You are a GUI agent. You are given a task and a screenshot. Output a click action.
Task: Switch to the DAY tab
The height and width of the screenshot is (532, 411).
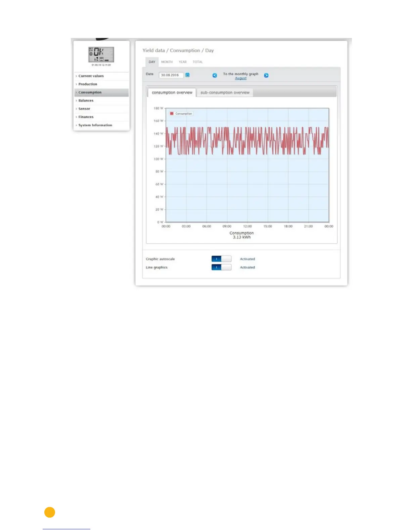point(152,62)
